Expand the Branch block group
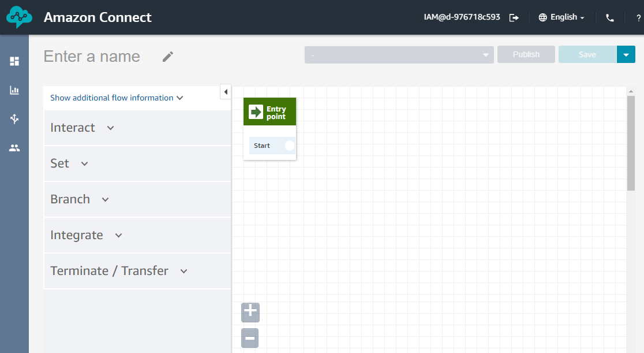 [x=137, y=199]
